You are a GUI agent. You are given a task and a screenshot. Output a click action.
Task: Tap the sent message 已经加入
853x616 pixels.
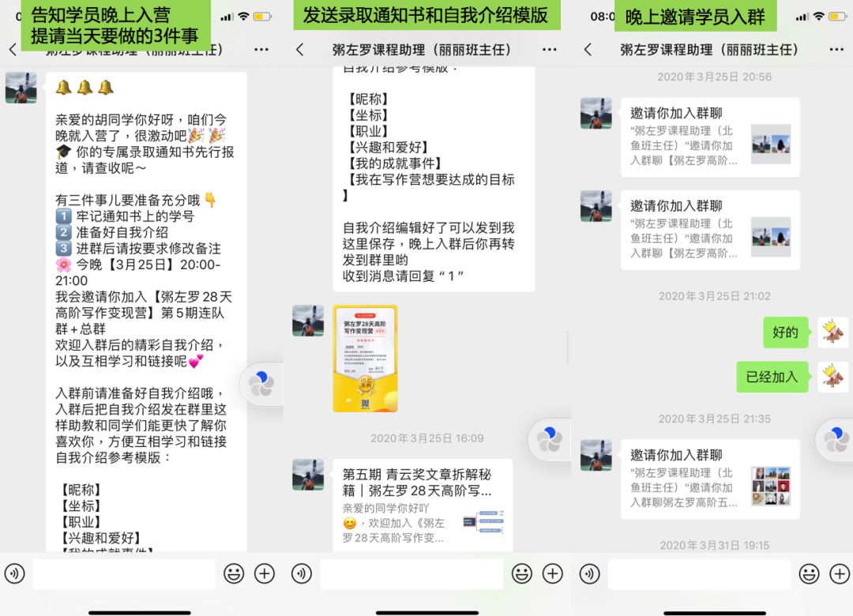click(x=772, y=377)
